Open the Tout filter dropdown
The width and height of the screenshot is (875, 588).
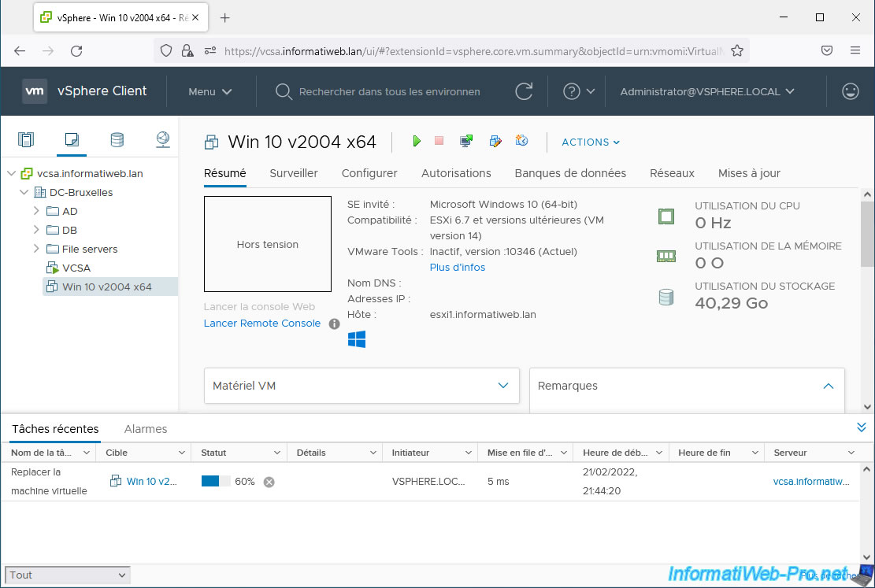(x=67, y=575)
